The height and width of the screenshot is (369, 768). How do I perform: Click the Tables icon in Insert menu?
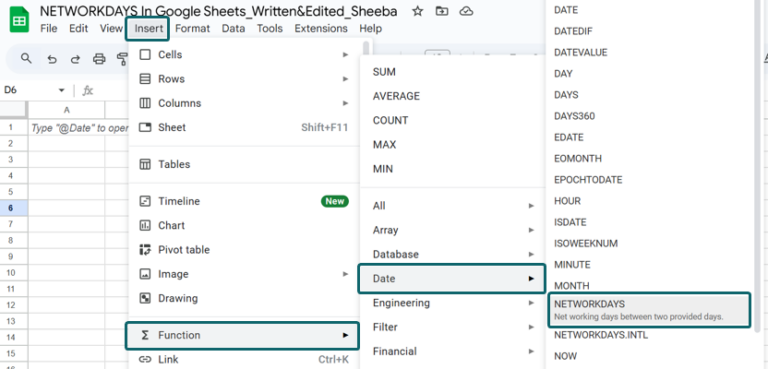pos(145,164)
